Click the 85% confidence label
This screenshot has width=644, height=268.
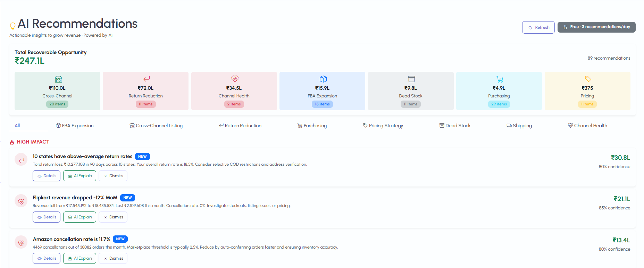(x=614, y=208)
